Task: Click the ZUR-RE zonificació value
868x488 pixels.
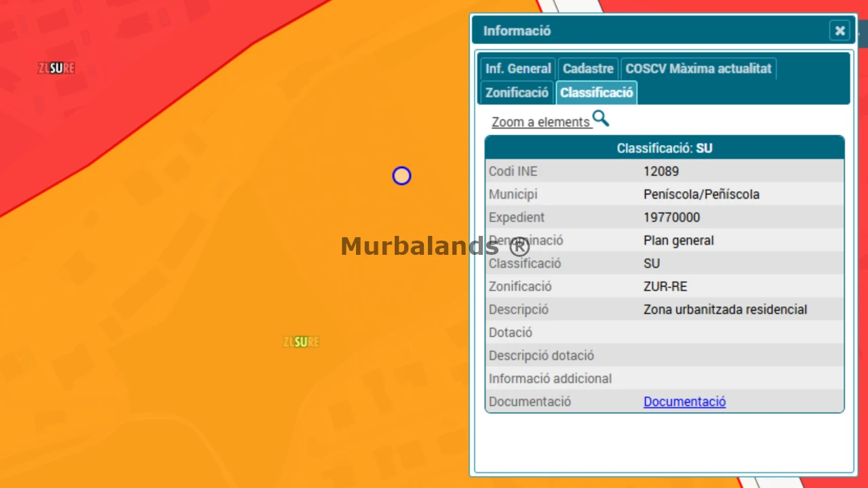Action: [x=665, y=287]
